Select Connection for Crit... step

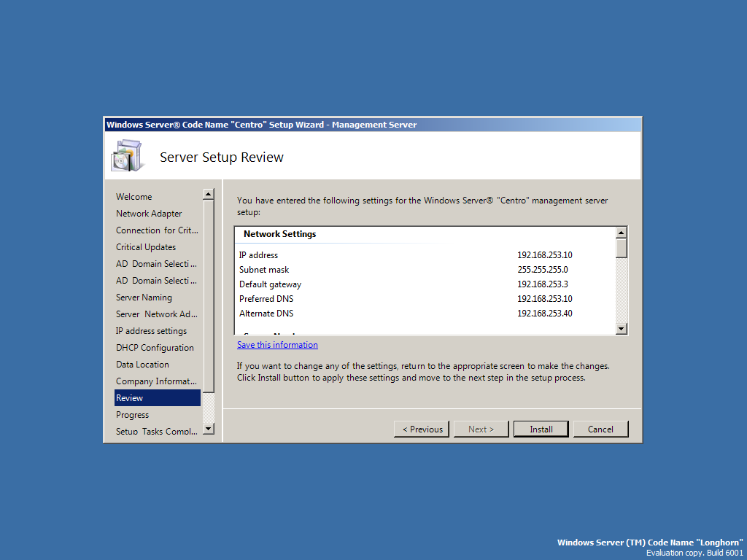click(x=157, y=230)
